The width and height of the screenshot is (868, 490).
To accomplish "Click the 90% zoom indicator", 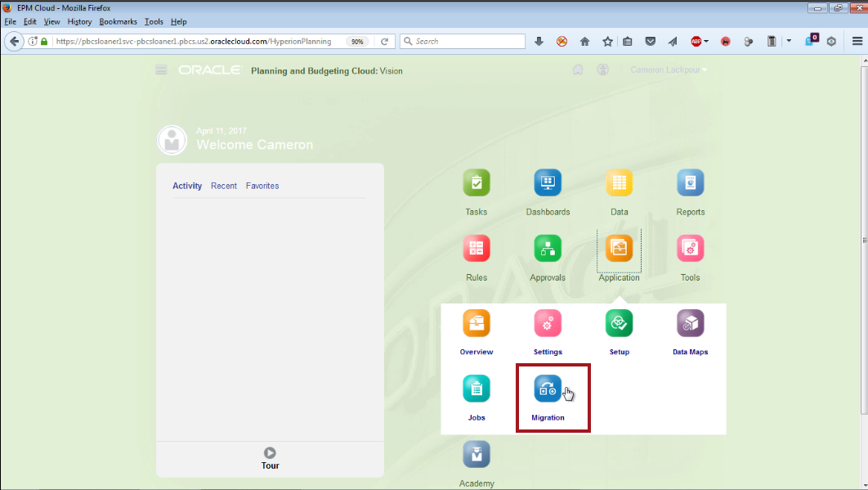I will pyautogui.click(x=357, y=42).
